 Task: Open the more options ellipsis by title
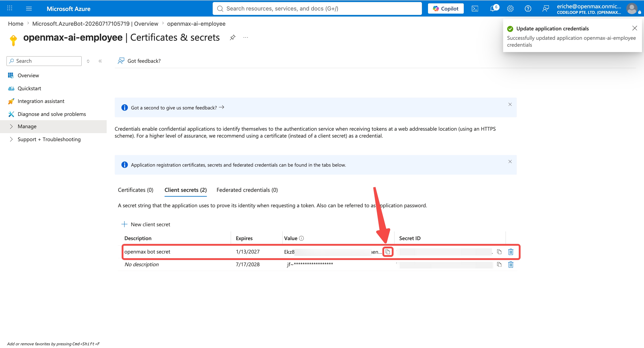[246, 38]
